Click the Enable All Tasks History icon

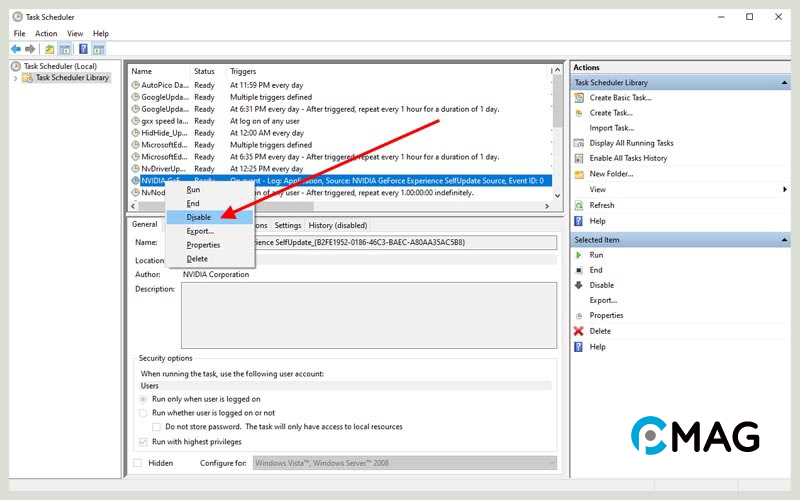coord(579,158)
